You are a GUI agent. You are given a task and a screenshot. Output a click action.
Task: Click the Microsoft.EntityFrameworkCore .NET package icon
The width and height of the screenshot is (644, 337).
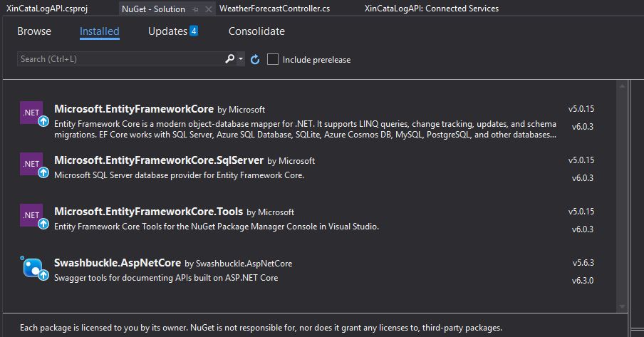31,112
